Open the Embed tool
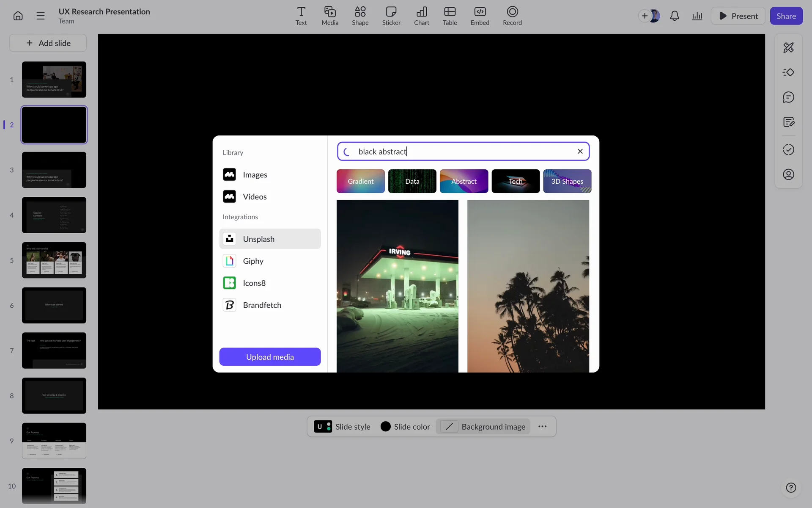The width and height of the screenshot is (812, 508). [x=480, y=16]
